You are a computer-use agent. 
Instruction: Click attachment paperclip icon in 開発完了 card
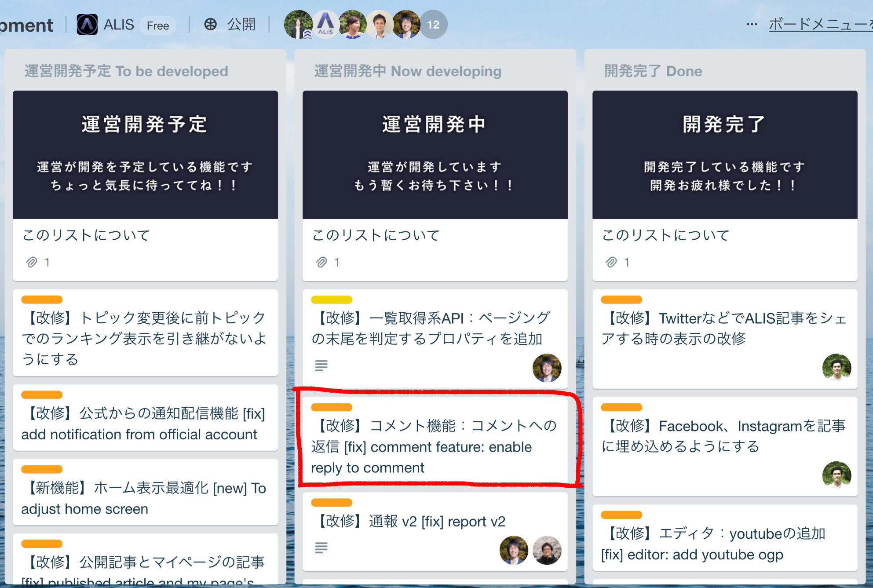(x=611, y=263)
